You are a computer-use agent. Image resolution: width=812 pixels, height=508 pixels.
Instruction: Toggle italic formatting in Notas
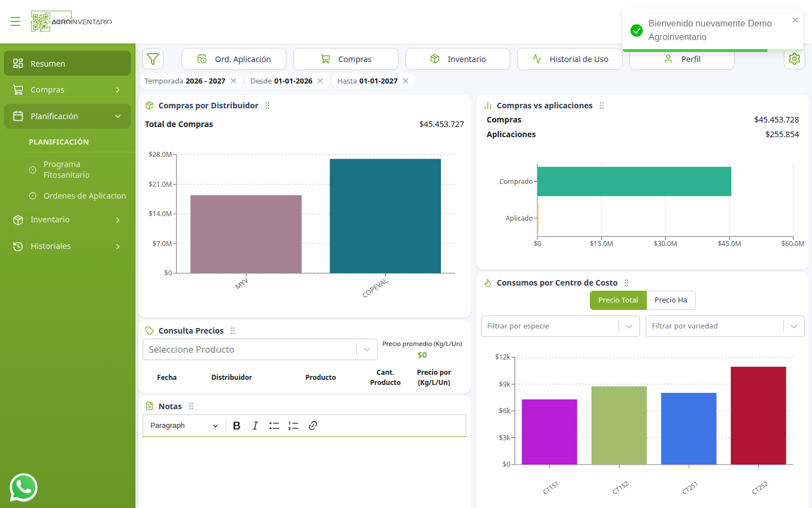coord(255,426)
